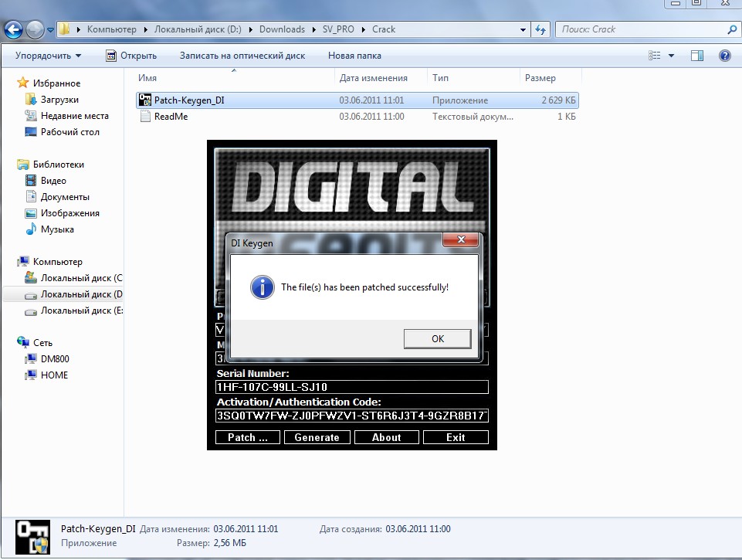Click the Открыть toolbar button
The height and width of the screenshot is (560, 742).
(131, 56)
